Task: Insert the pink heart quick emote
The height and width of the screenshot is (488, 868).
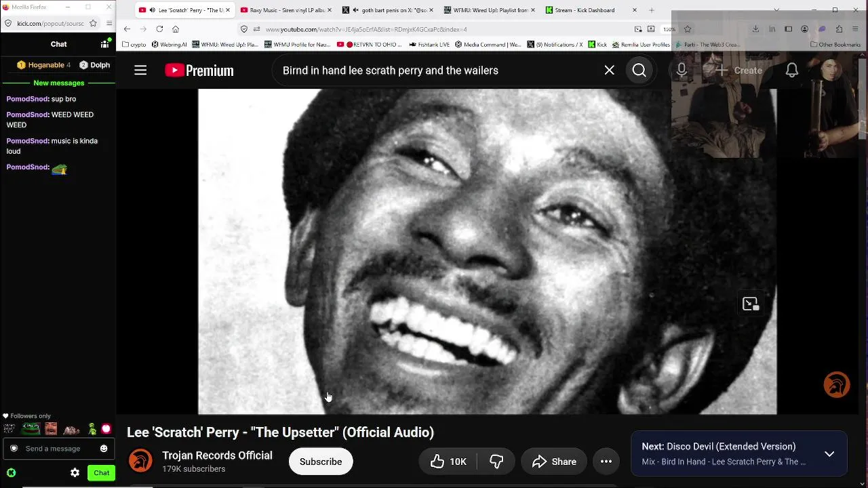Action: (106, 429)
